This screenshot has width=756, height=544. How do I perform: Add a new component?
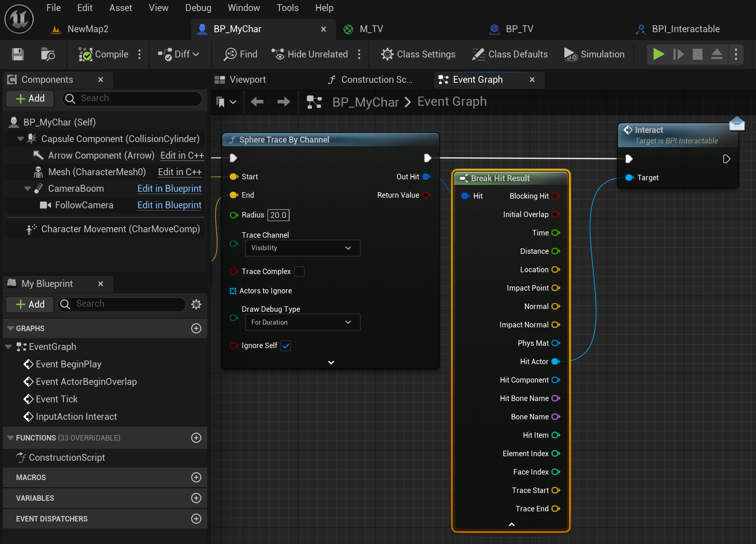[30, 98]
